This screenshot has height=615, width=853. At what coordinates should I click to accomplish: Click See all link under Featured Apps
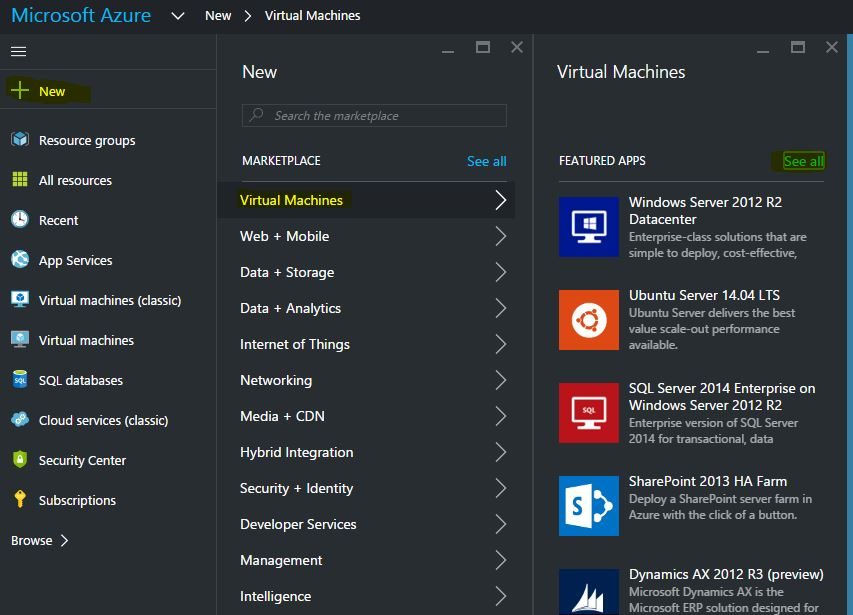click(803, 161)
